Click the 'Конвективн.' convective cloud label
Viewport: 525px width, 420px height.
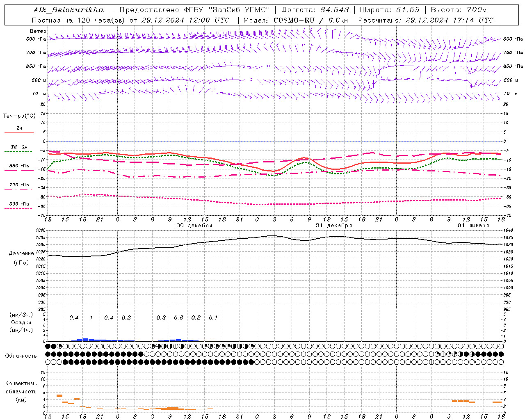point(21,383)
